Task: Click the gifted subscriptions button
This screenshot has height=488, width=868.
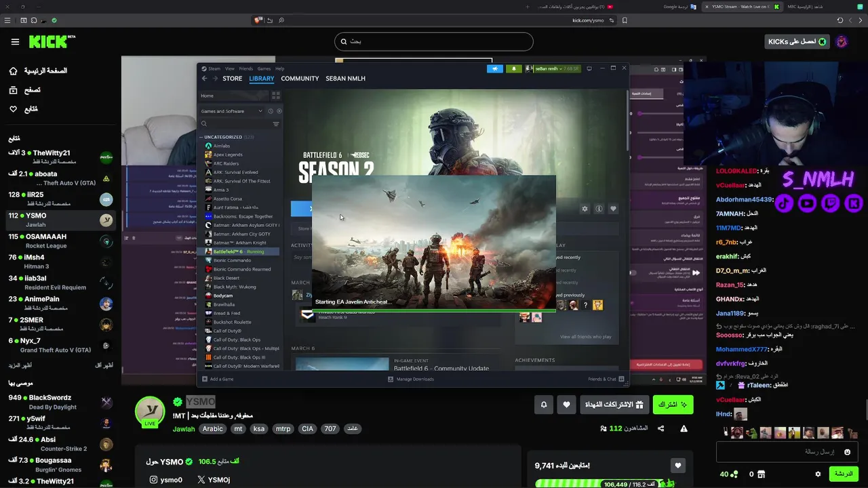Action: coord(615,405)
